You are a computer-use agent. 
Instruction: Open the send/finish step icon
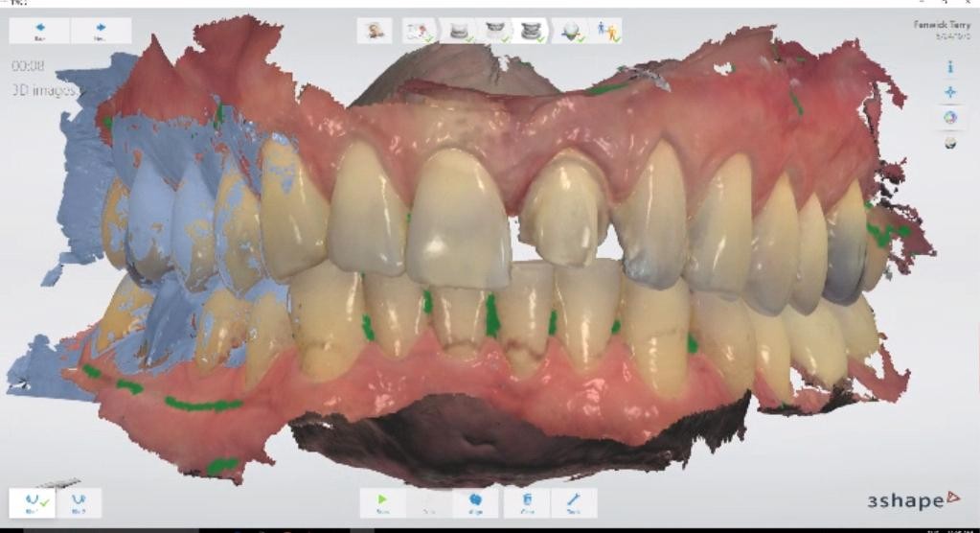tap(607, 31)
